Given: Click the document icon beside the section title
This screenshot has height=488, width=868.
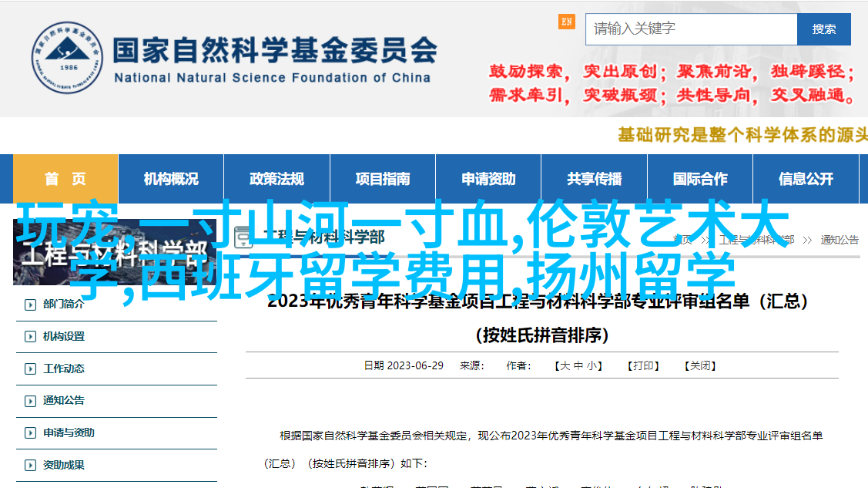Looking at the screenshot, I should (243, 237).
